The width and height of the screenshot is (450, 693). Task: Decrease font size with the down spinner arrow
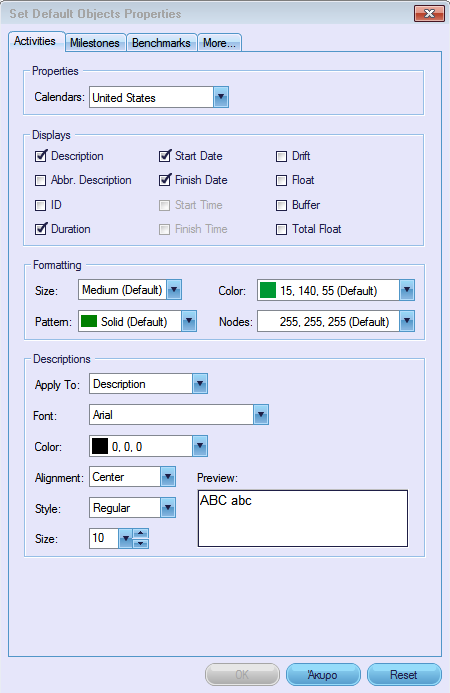pyautogui.click(x=141, y=544)
